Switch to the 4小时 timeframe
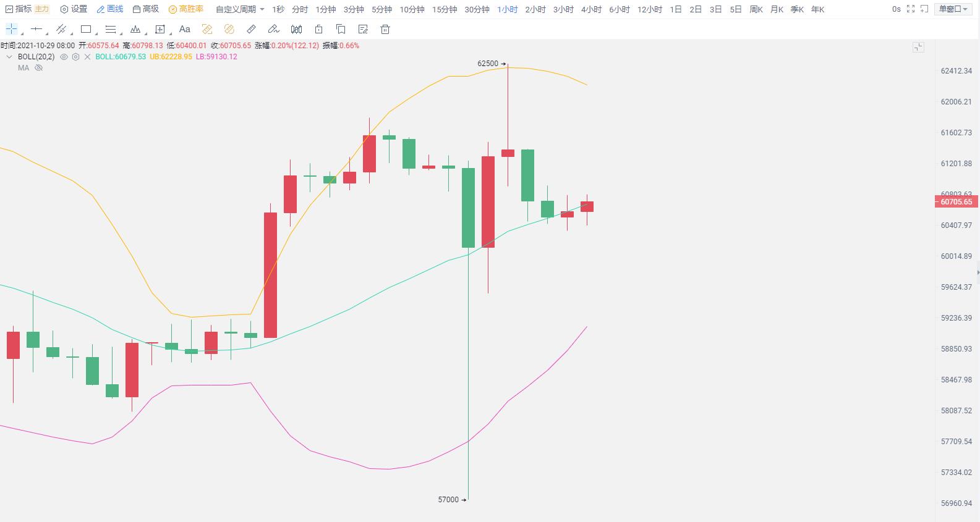 tap(591, 9)
